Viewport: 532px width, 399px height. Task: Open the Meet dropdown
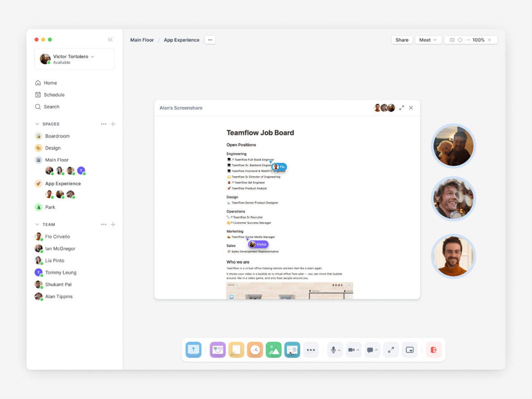tap(428, 40)
